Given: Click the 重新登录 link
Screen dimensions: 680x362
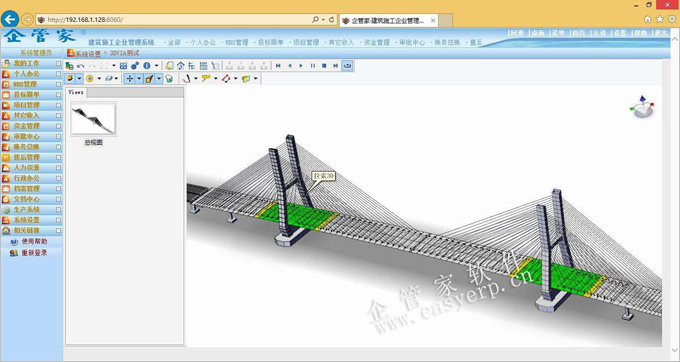Looking at the screenshot, I should coord(34,253).
